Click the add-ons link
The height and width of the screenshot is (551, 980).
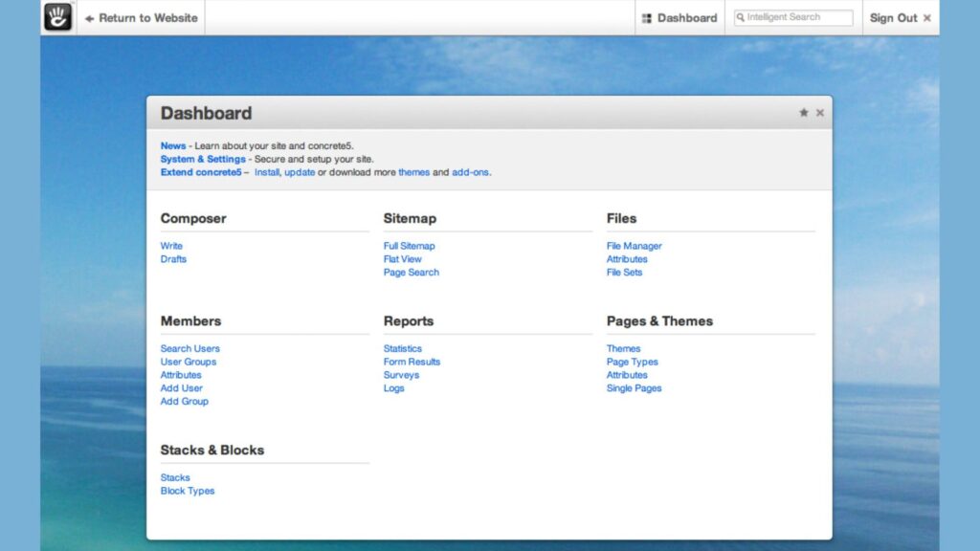click(x=470, y=172)
